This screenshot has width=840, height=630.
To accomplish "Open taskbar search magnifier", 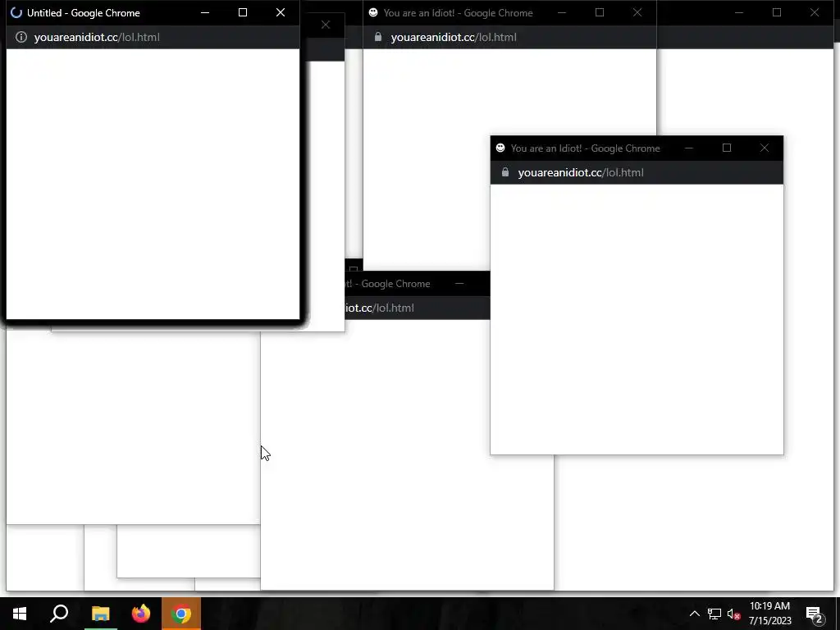I will pyautogui.click(x=59, y=614).
